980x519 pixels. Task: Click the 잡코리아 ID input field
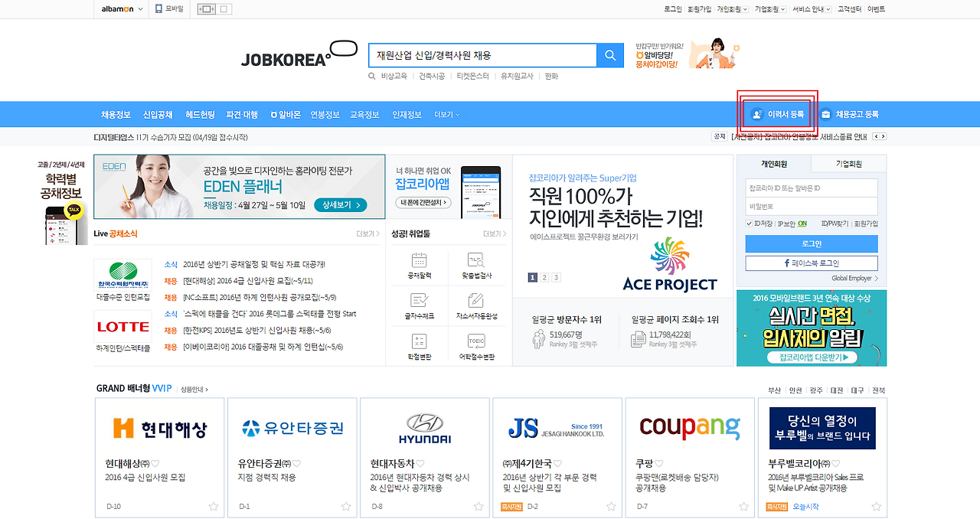tap(811, 188)
